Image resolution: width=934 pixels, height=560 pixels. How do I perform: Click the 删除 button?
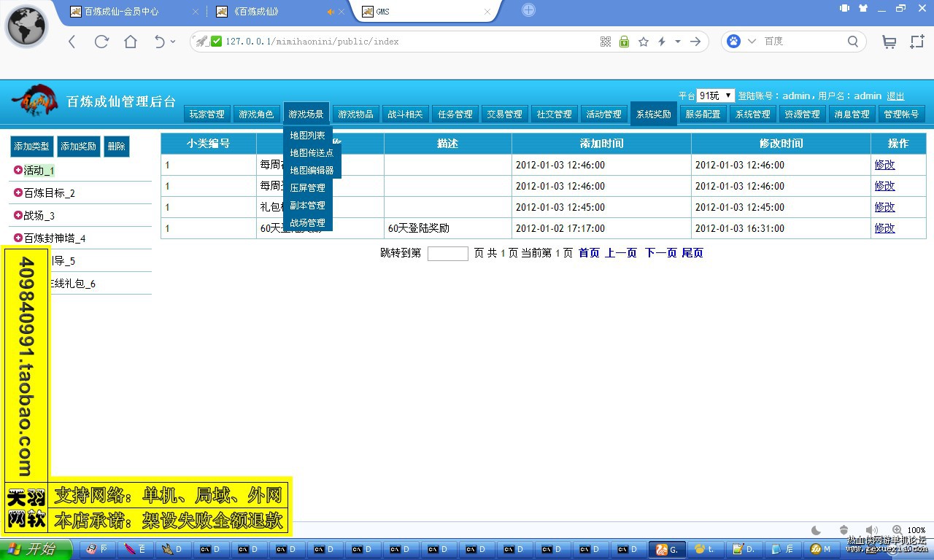click(117, 147)
